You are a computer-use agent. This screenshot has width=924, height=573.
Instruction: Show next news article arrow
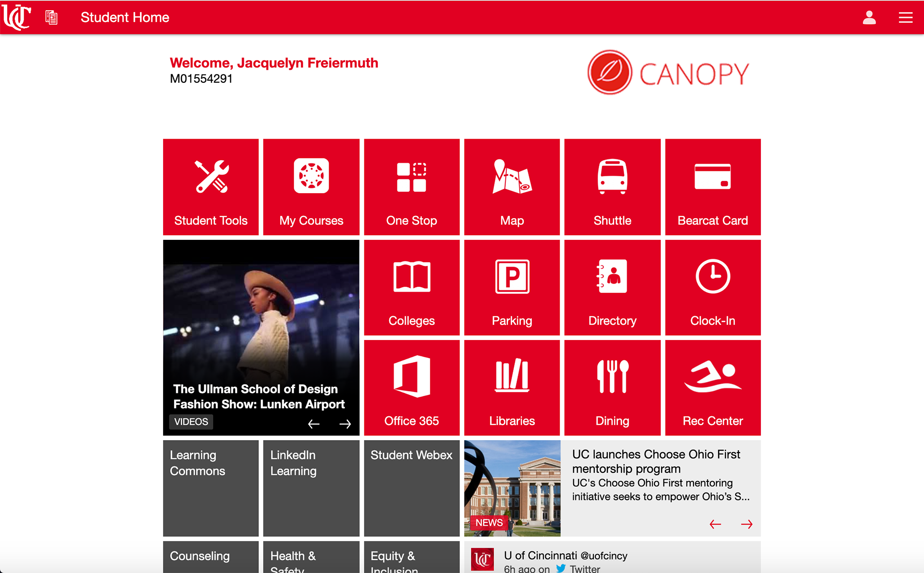747,524
